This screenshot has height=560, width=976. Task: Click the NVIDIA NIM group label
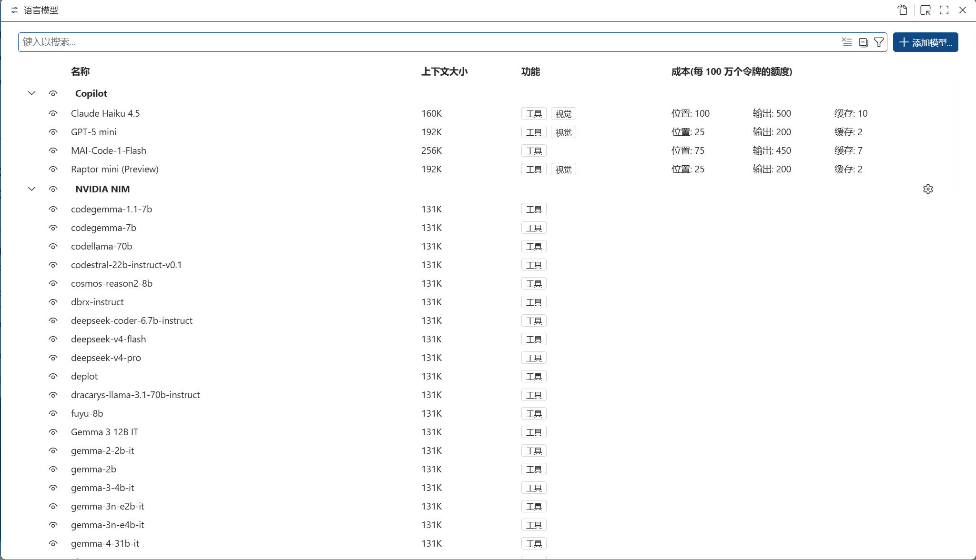102,189
